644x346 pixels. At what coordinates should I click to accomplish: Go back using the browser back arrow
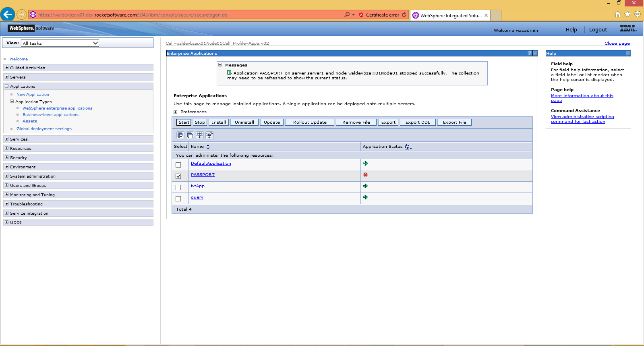click(x=8, y=15)
